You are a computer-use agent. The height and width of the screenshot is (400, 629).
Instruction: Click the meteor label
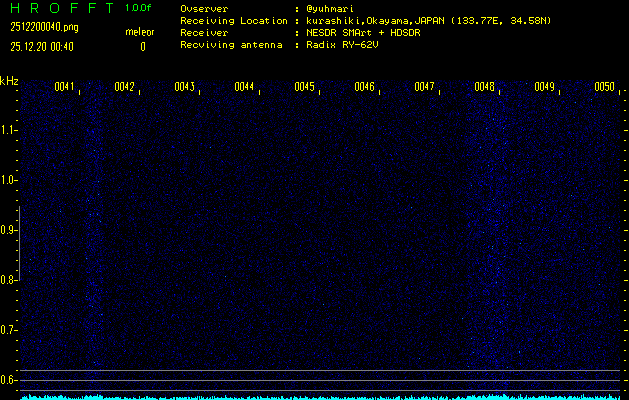(x=140, y=32)
